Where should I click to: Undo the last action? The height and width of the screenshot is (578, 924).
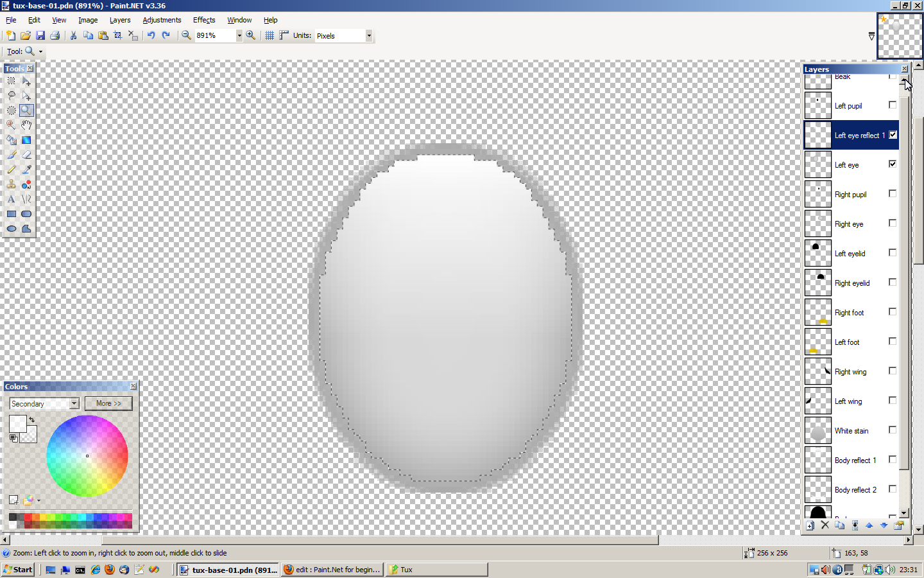[151, 35]
